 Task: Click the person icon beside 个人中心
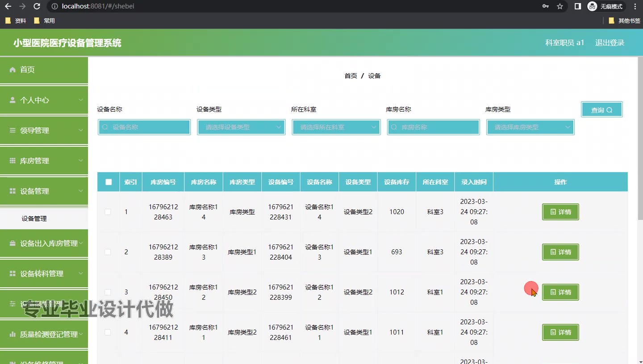13,100
